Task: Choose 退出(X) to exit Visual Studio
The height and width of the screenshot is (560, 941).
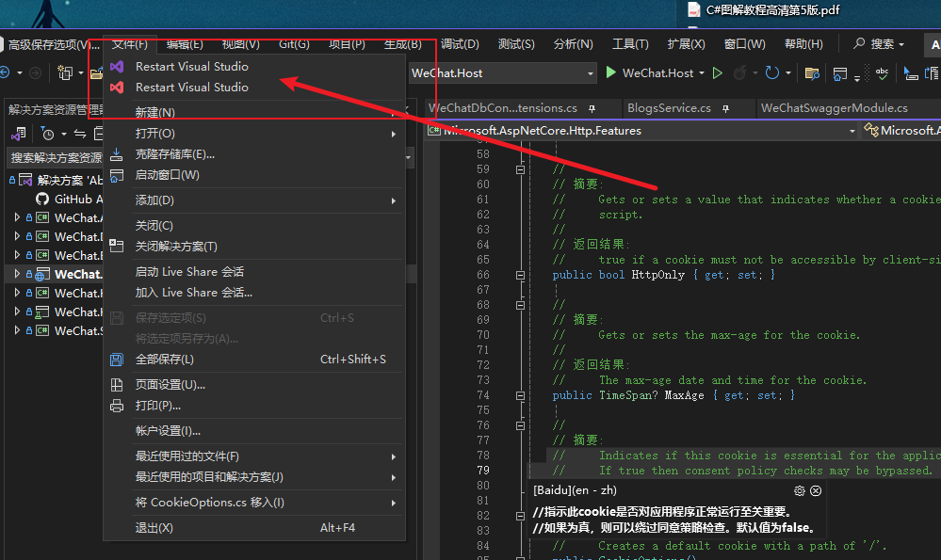Action: click(x=254, y=528)
